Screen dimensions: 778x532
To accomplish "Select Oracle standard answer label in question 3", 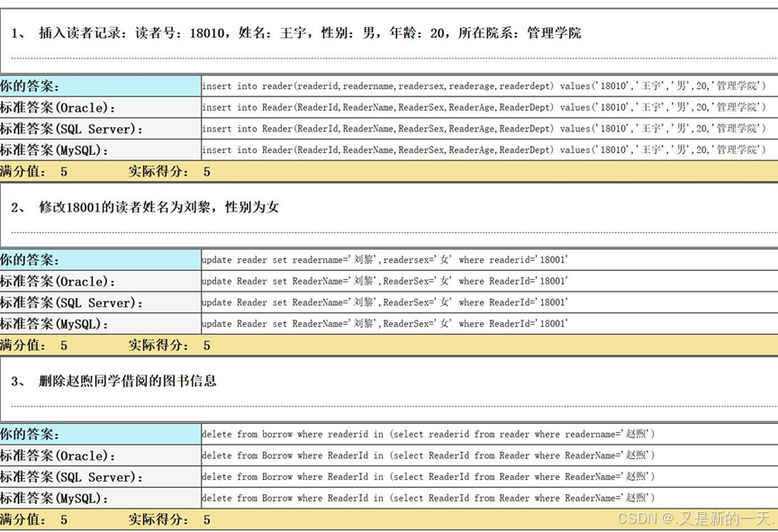I will point(59,455).
